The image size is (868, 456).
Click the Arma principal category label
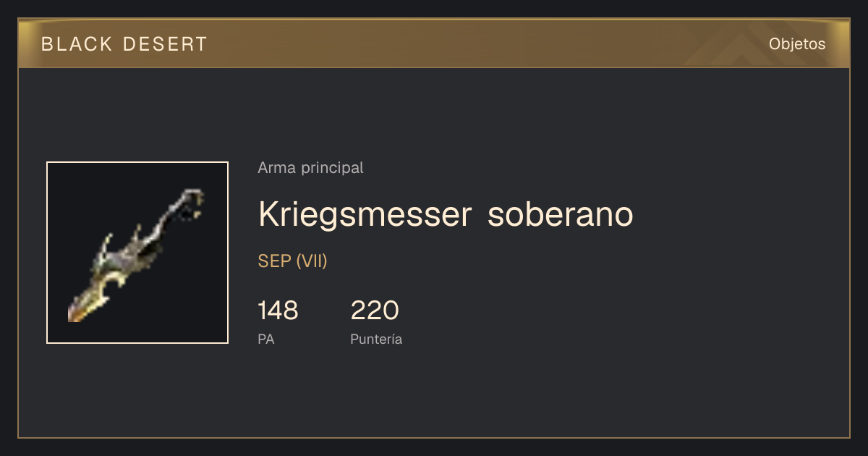(x=310, y=168)
